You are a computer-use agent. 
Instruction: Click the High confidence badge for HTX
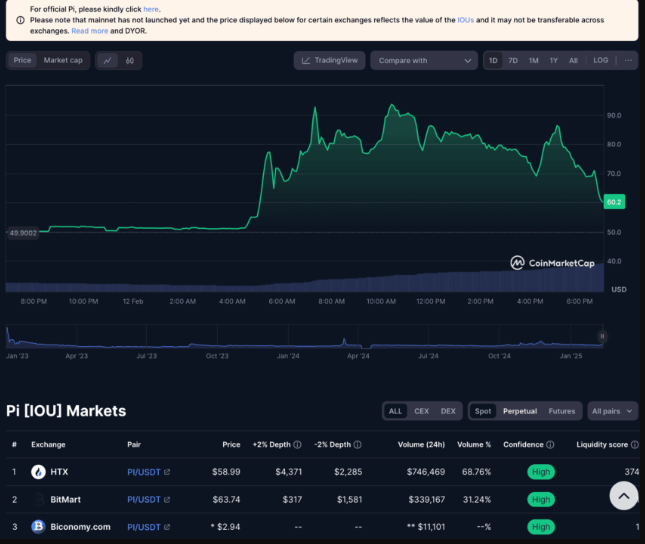click(541, 472)
